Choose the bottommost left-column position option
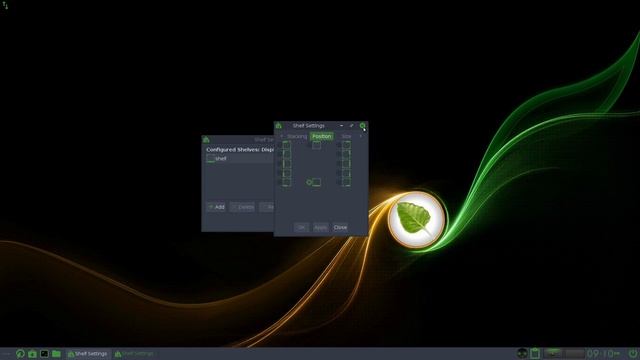640x360 pixels. pyautogui.click(x=285, y=182)
